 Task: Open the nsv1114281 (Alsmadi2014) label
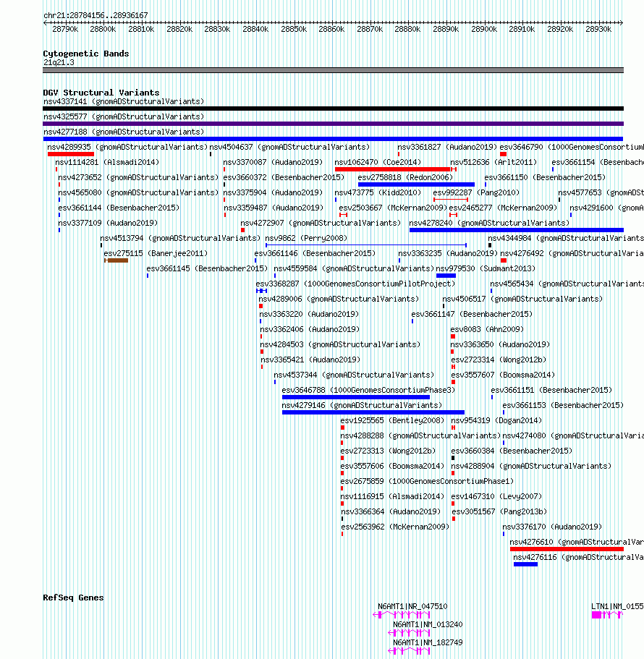pyautogui.click(x=107, y=162)
